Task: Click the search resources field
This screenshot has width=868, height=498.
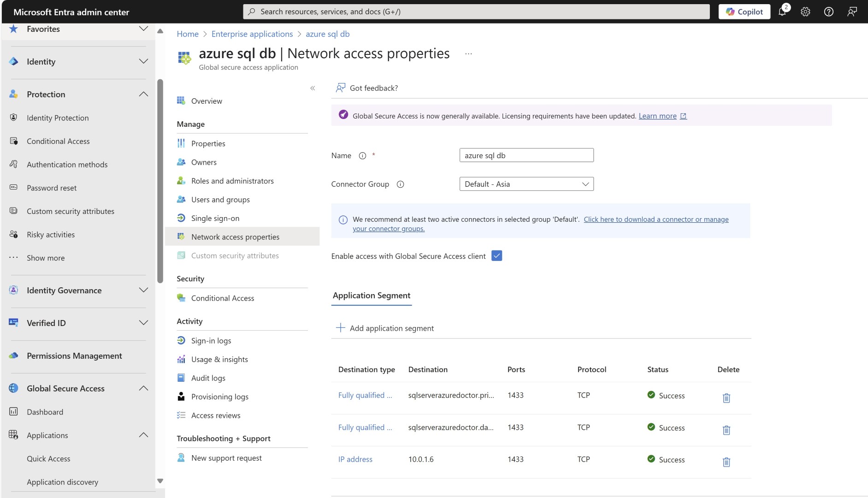Action: (x=476, y=12)
